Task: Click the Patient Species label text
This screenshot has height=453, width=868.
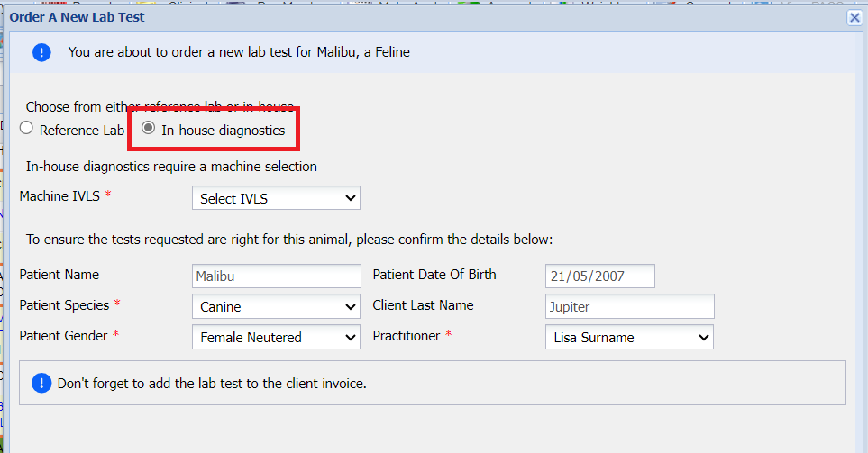Action: click(x=64, y=305)
